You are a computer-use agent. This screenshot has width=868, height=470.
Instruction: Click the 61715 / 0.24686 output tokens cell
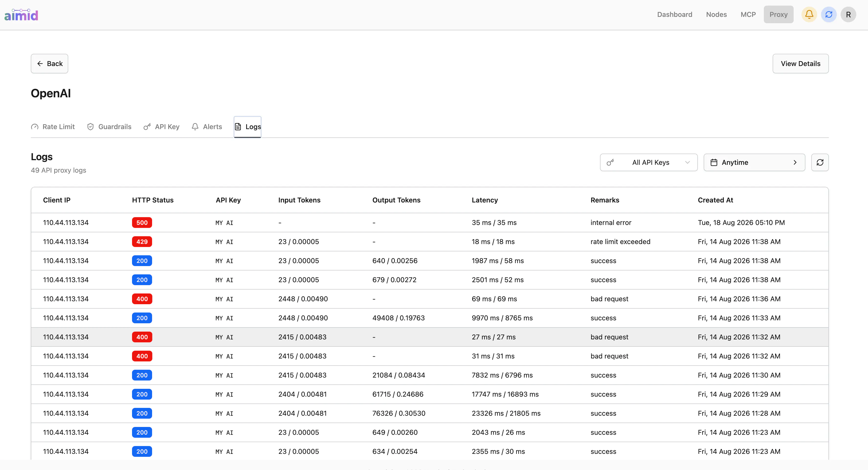pos(398,394)
